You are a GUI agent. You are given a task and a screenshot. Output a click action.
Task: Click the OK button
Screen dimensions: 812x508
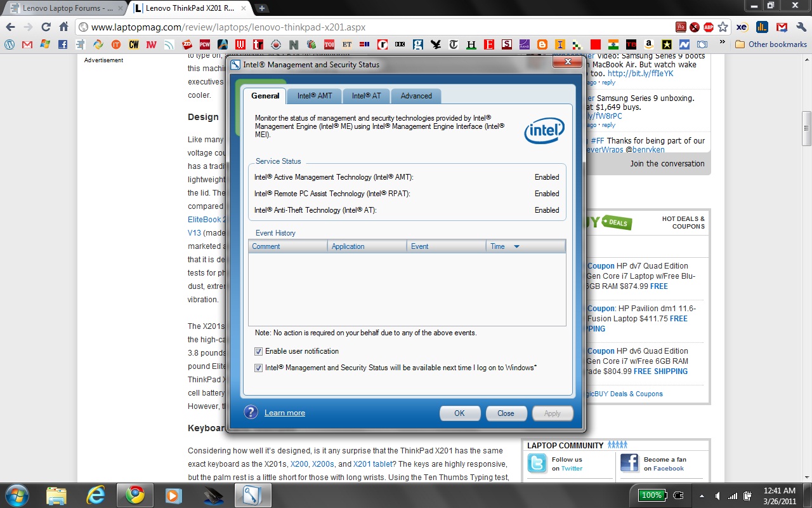click(459, 413)
